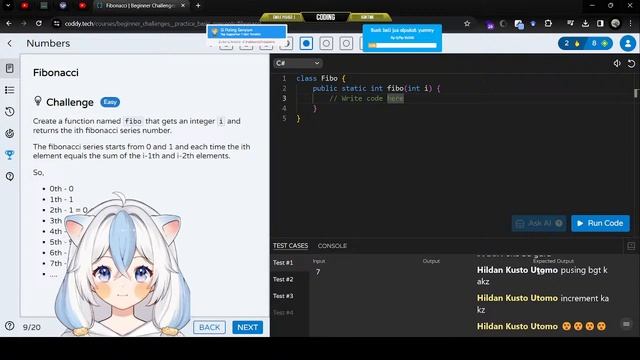
Task: Click the '0th - 0' list item
Action: click(62, 189)
